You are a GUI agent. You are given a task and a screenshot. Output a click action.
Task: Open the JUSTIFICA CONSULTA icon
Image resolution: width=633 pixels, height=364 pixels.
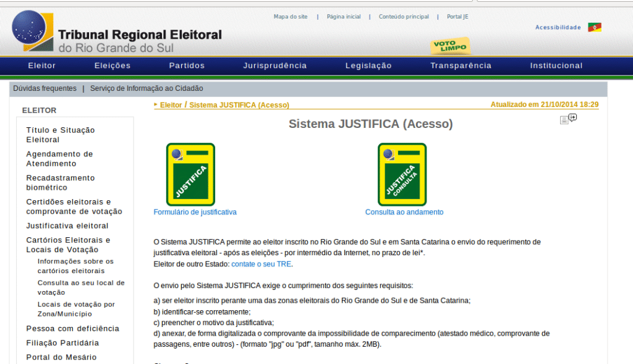click(402, 174)
